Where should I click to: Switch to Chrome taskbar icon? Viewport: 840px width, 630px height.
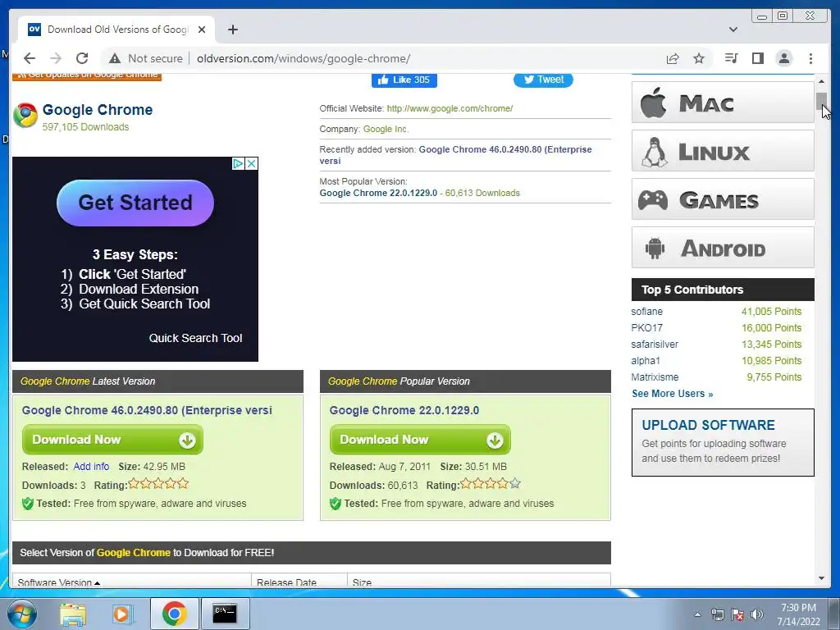click(x=174, y=614)
